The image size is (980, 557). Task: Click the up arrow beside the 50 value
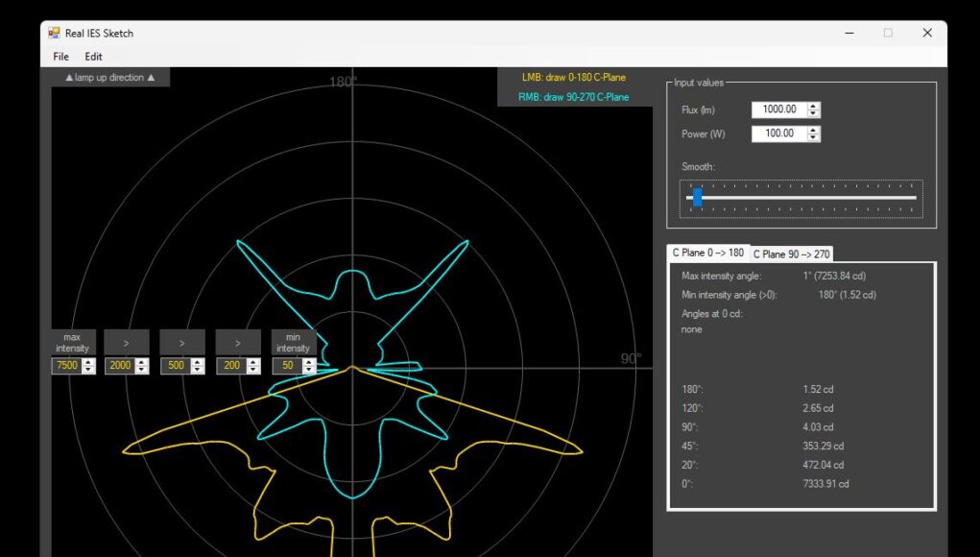click(x=309, y=362)
